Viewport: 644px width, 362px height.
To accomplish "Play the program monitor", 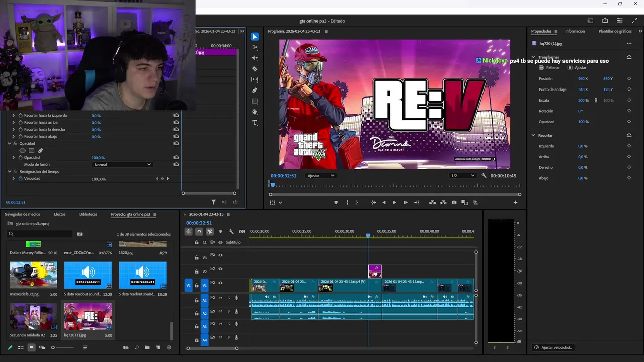I will (394, 202).
